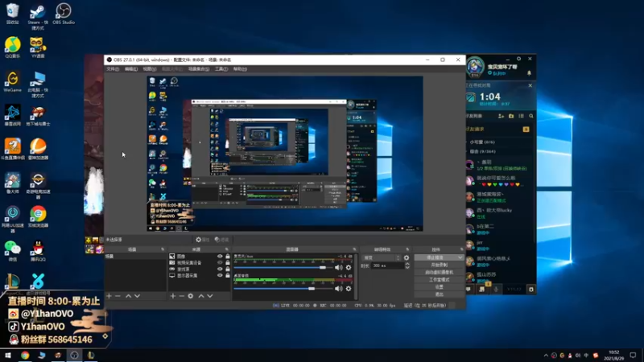Open 工具(T) menu in OBS
644x362 pixels.
221,69
